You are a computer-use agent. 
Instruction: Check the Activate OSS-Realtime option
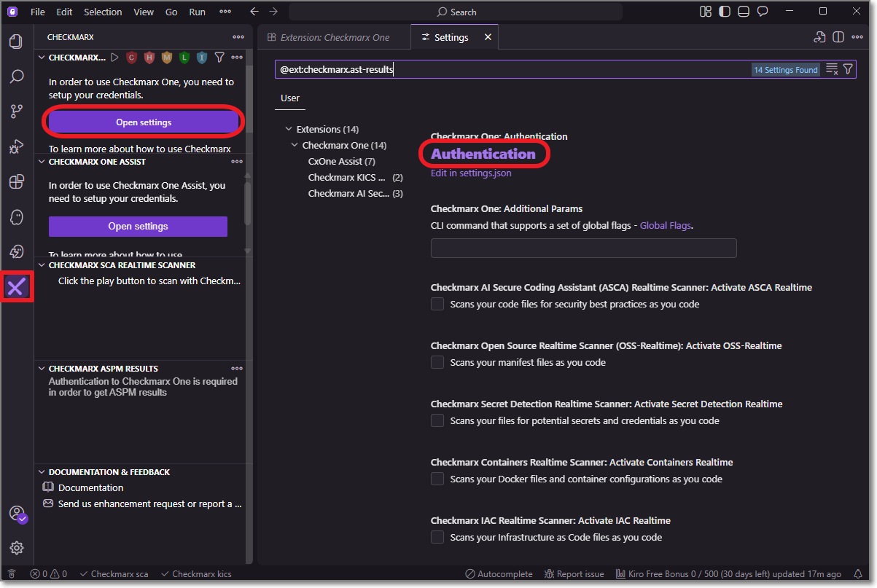point(437,362)
